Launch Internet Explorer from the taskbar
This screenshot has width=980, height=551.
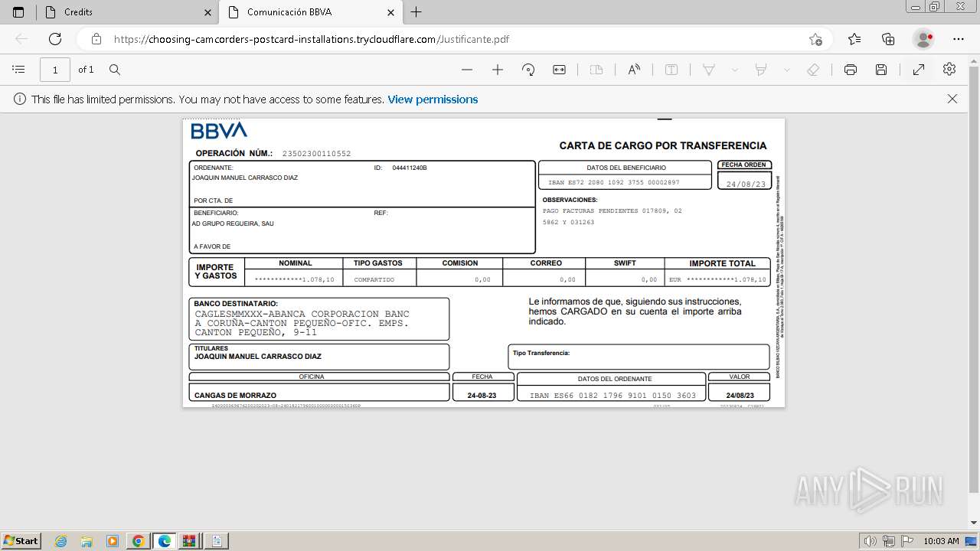pyautogui.click(x=61, y=541)
